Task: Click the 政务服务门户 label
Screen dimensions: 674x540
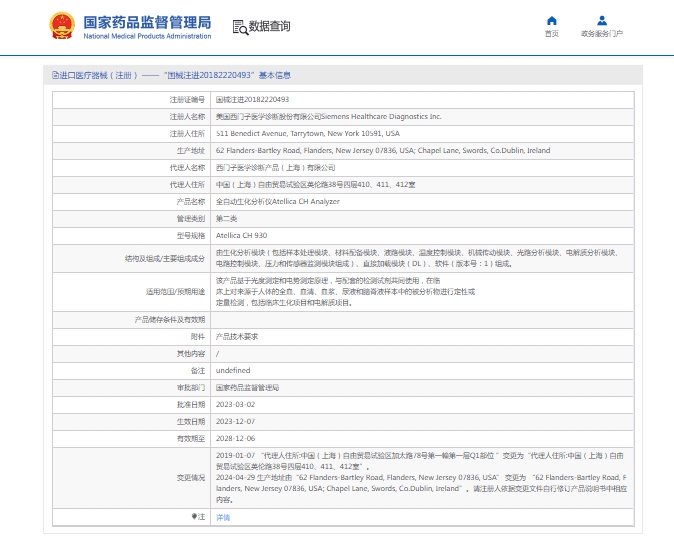Action: click(602, 34)
